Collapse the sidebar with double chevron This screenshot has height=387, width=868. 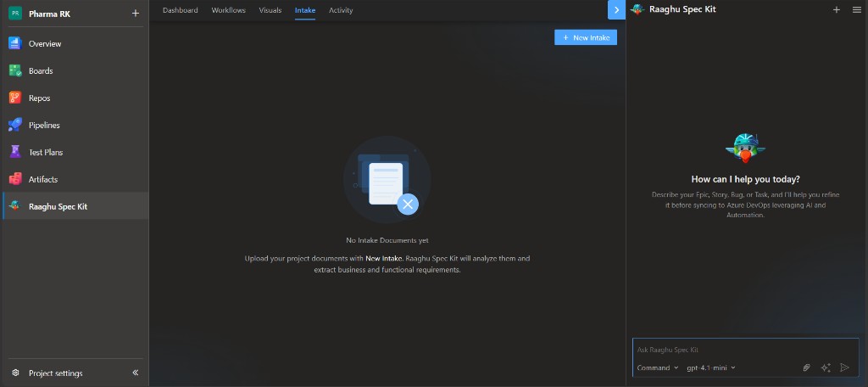click(x=136, y=373)
